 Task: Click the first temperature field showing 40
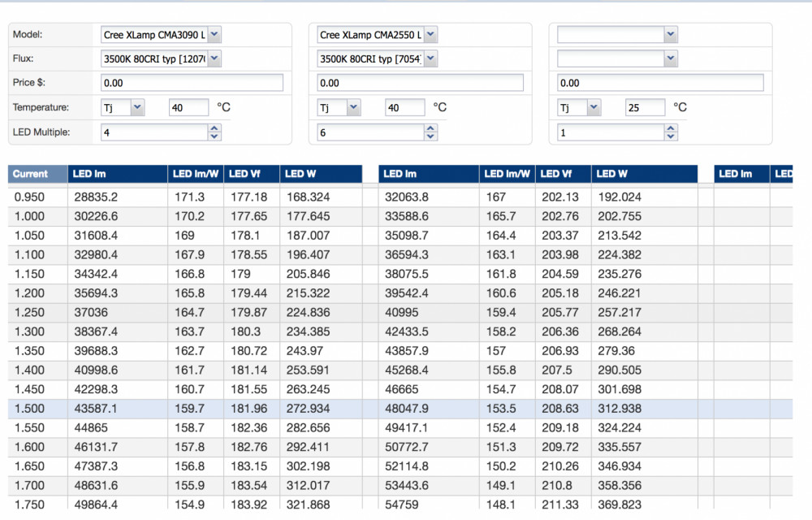[x=188, y=108]
